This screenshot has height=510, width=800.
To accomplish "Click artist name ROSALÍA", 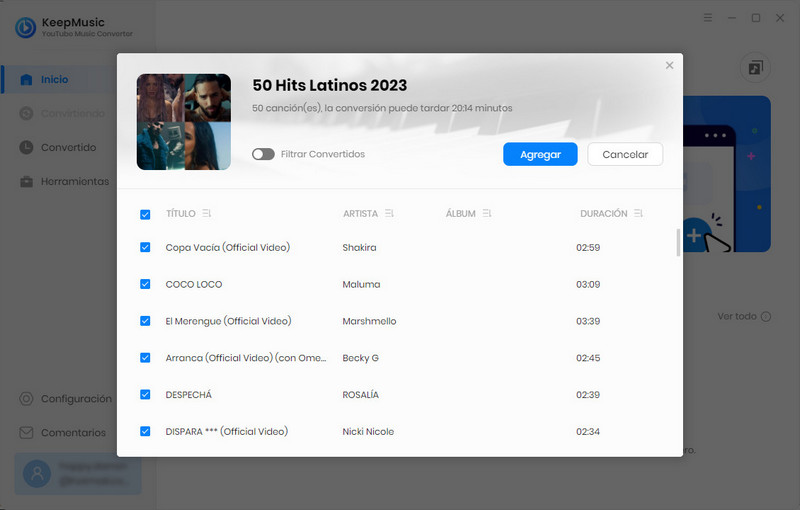I will pyautogui.click(x=361, y=394).
